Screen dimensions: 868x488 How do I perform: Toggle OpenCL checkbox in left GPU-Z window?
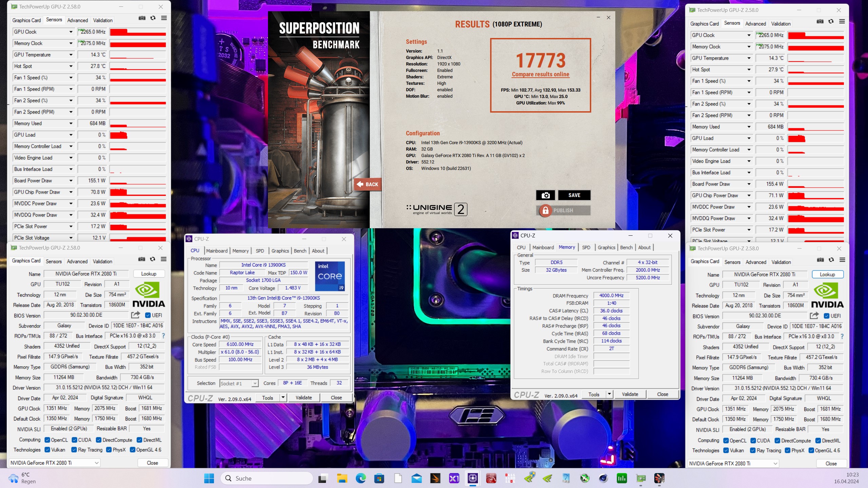pos(47,440)
